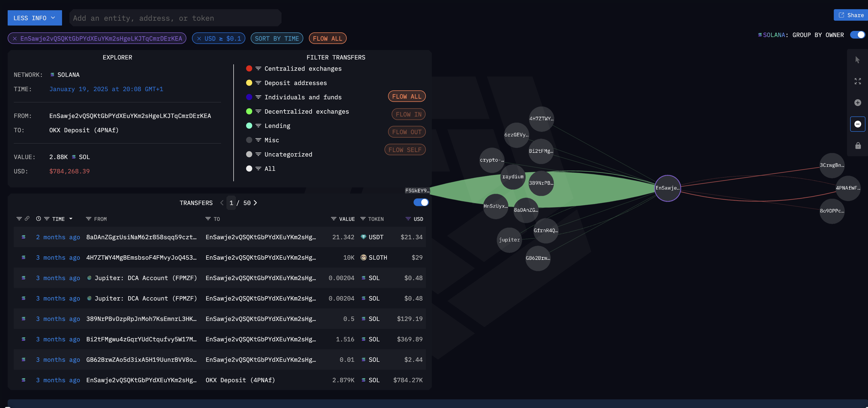Click the 3CrwgBn node in graph
The image size is (868, 408).
click(831, 165)
